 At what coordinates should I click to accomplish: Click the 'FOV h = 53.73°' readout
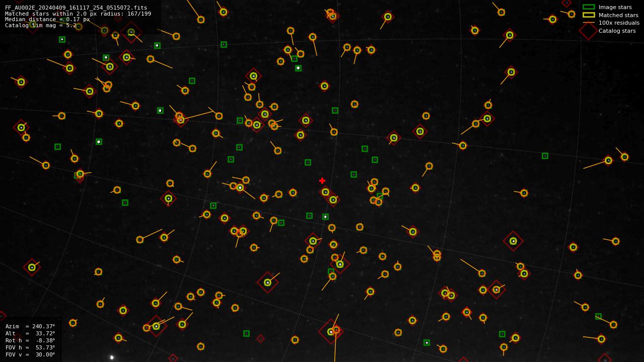click(30, 347)
